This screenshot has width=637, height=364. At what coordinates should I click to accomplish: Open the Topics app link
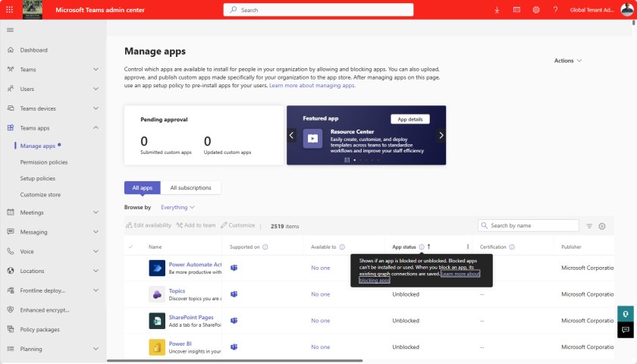177,291
